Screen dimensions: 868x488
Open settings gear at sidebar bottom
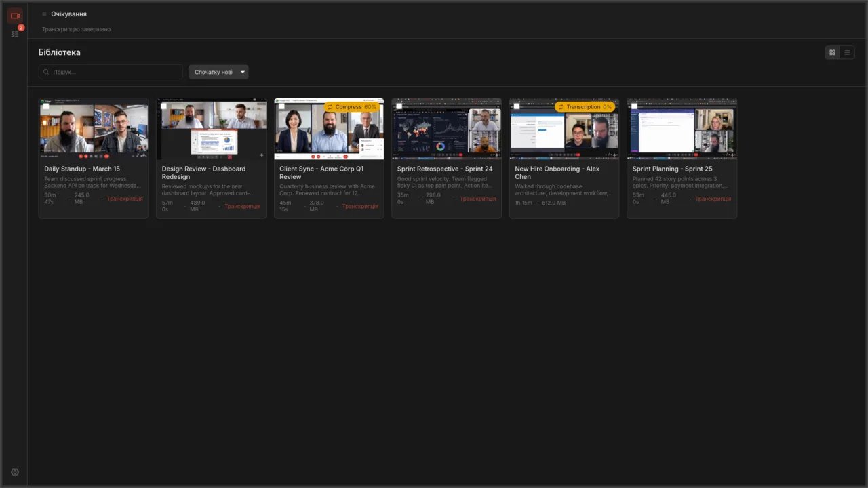coord(15,472)
